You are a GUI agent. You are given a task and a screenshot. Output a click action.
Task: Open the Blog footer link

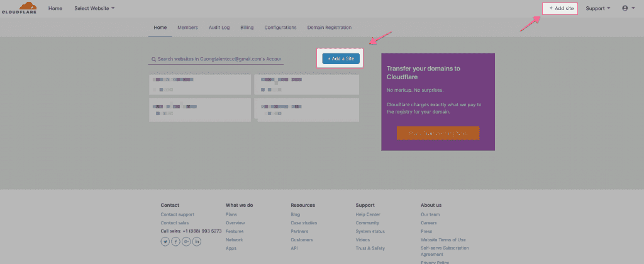[296, 214]
